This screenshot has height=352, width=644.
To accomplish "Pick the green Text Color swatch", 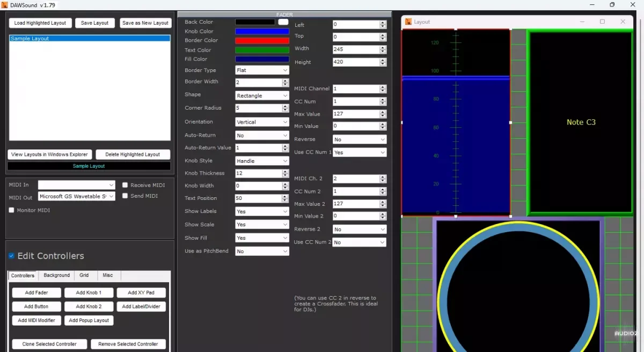I will (x=262, y=50).
